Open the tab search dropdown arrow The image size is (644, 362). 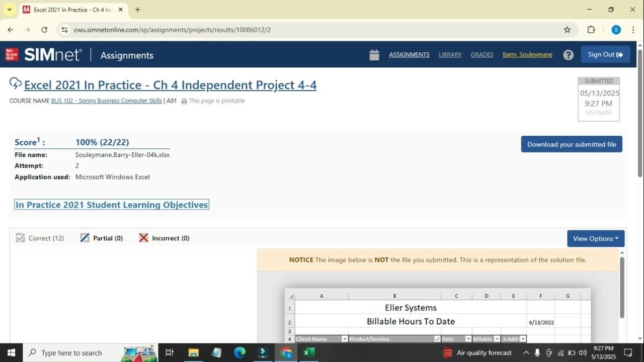pyautogui.click(x=9, y=10)
